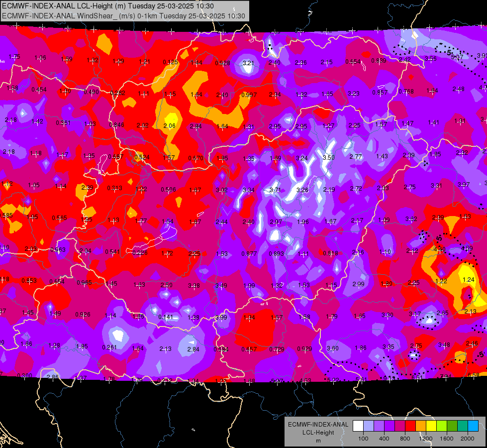This screenshot has width=487, height=448.
Task: Click the wind shear value 0.490
Action: click(91, 92)
